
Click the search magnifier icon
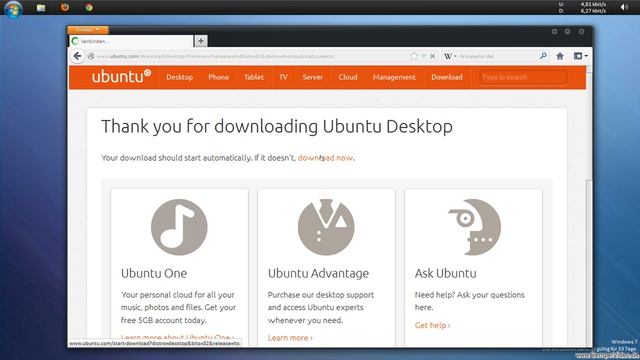click(543, 56)
